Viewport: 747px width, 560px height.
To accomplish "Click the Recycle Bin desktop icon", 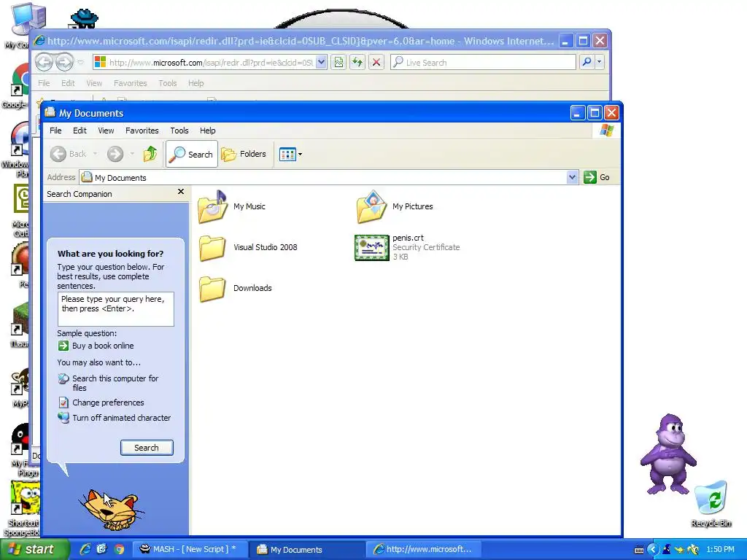I will (711, 504).
